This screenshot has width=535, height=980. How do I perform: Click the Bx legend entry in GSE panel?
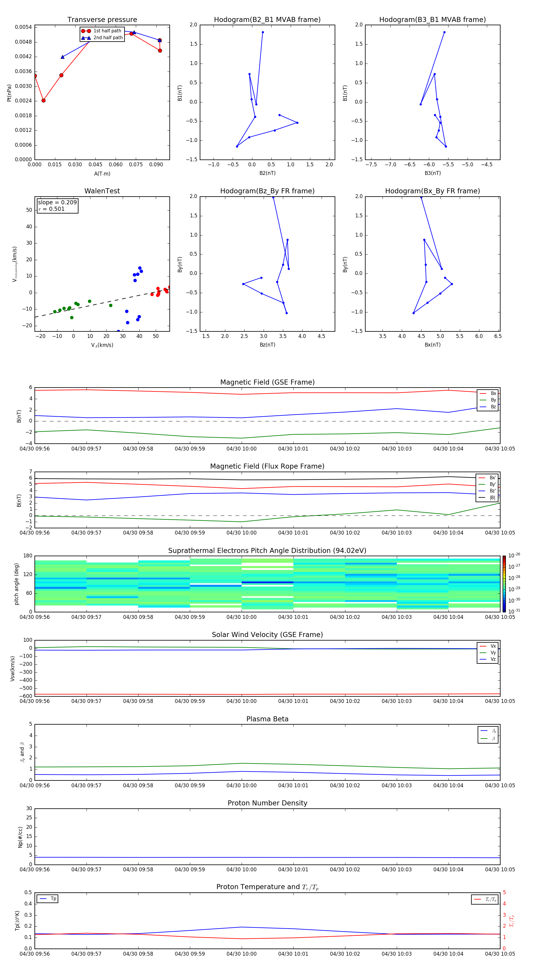(x=488, y=393)
